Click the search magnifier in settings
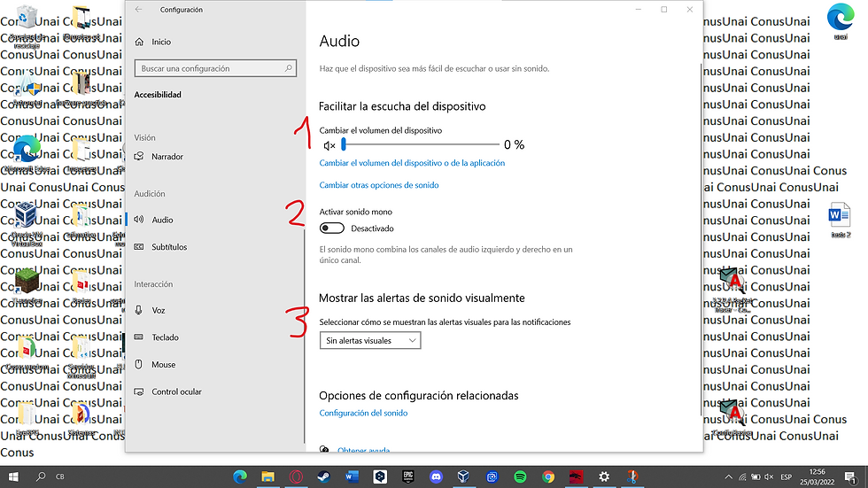Screen dimensions: 868x488 pyautogui.click(x=289, y=68)
